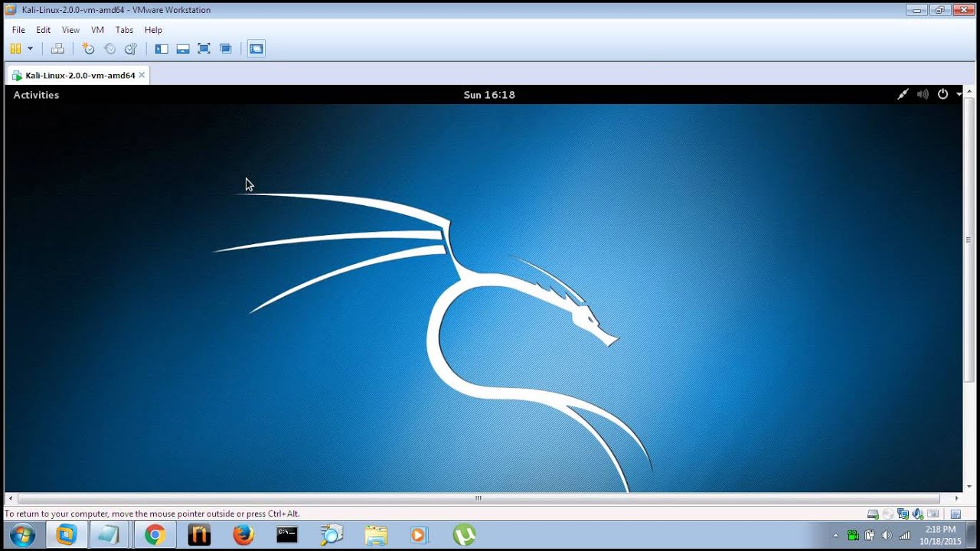Viewport: 980px width, 551px height.
Task: Send Ctrl+Alt+Del to the guest
Action: pos(57,48)
